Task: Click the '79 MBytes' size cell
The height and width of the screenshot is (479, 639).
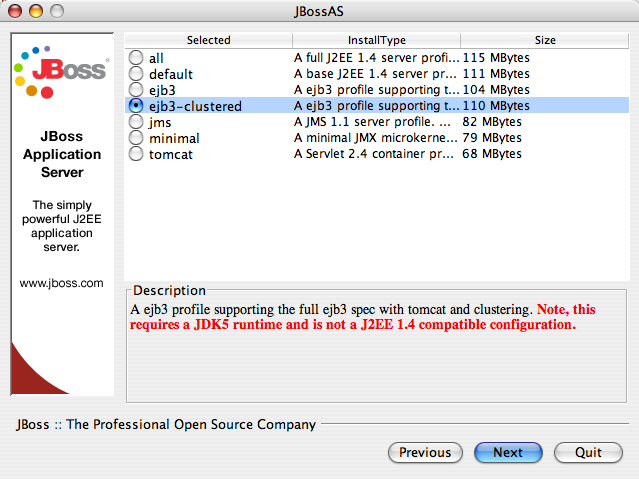Action: 492,138
